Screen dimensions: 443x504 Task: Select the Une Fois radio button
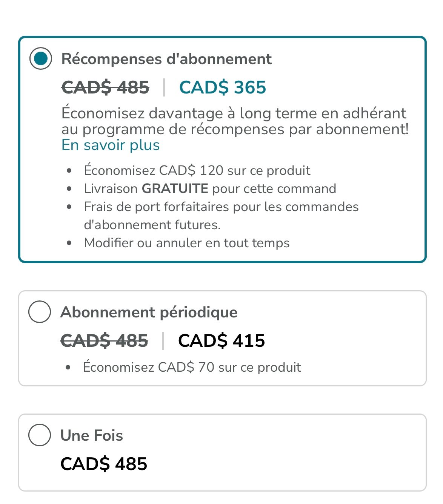point(40,435)
